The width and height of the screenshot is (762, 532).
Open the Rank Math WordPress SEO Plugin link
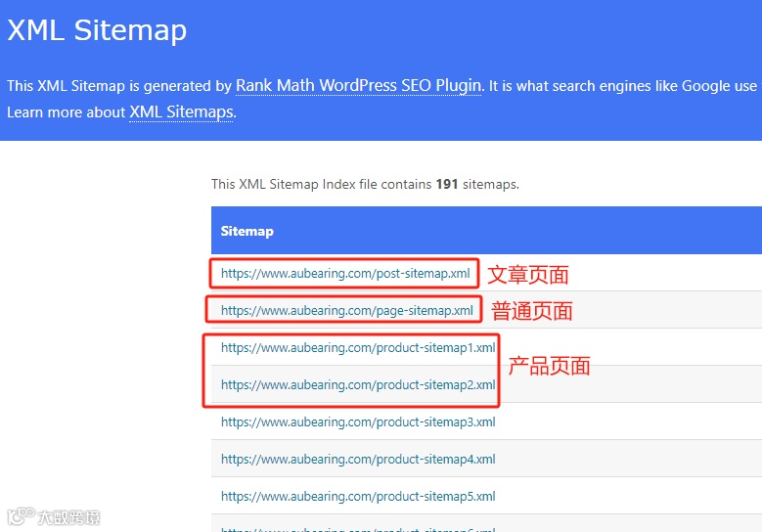click(x=358, y=86)
